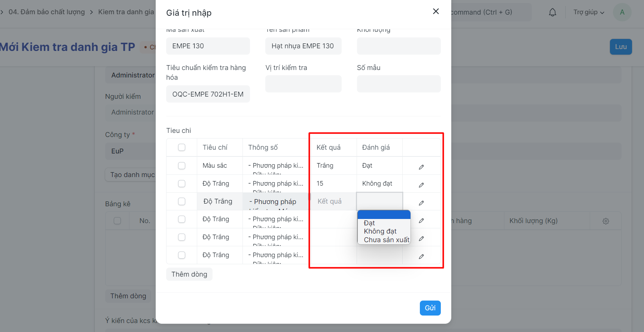
Task: Click Thêm dòng below the criteria table
Action: click(x=189, y=274)
